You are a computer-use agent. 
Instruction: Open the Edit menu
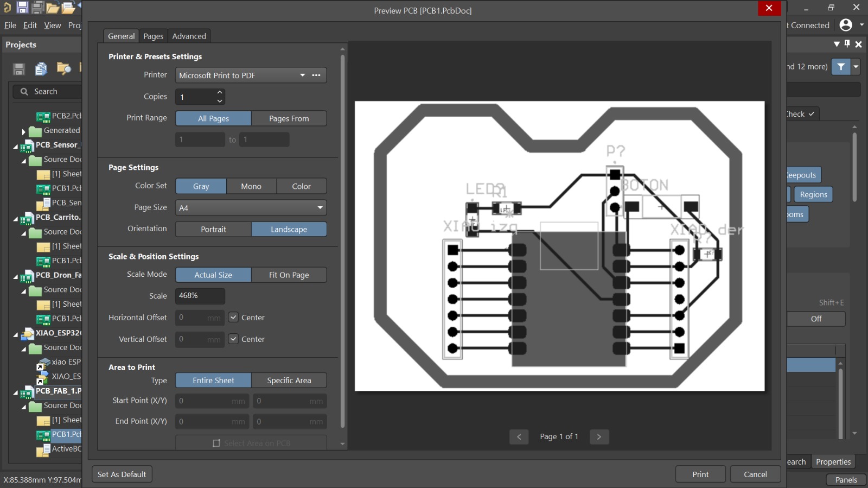[x=30, y=25]
